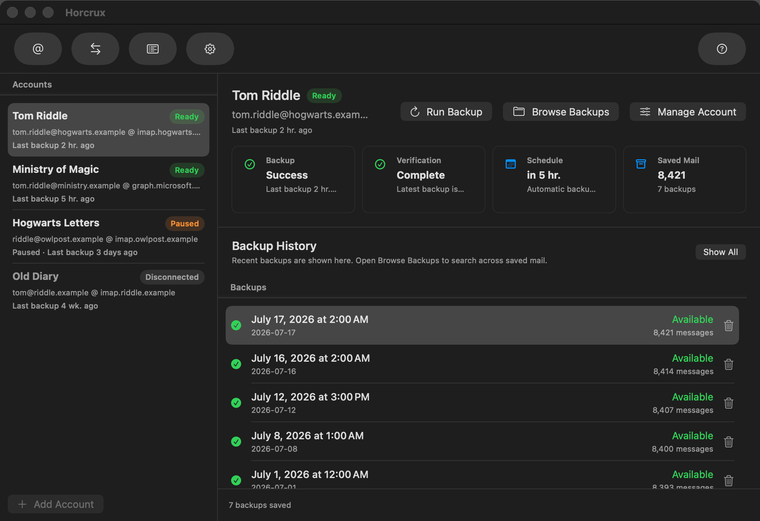Click the transfer arrows toolbar icon

95,49
